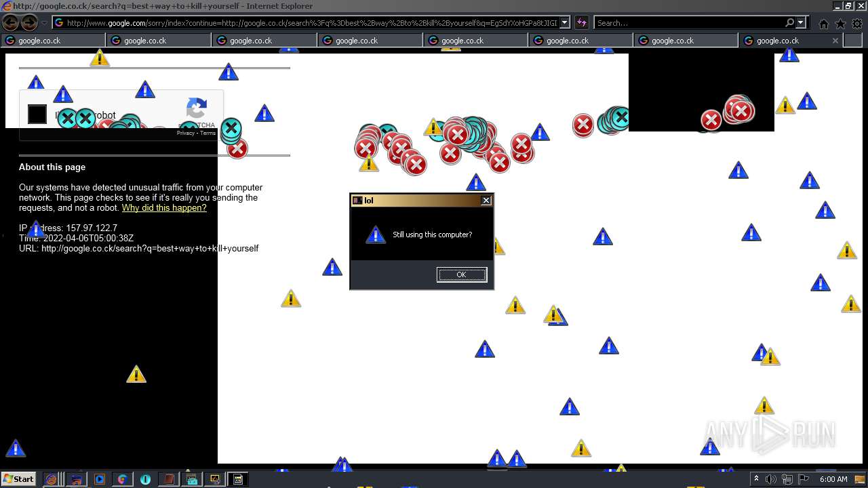Screen dimensions: 868x488
Task: Click the 'About this page' heading
Action: [52, 167]
